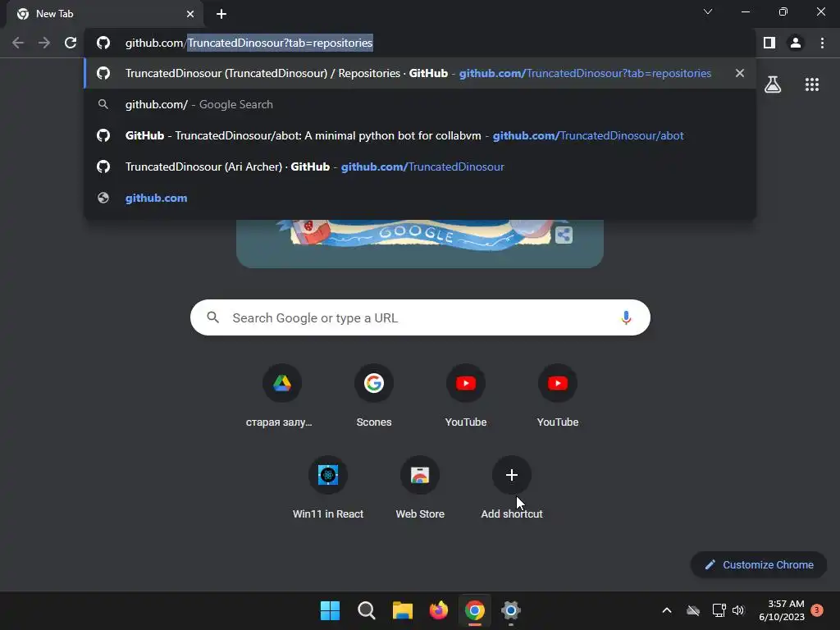Open the Search Labs flask icon

coord(773,84)
